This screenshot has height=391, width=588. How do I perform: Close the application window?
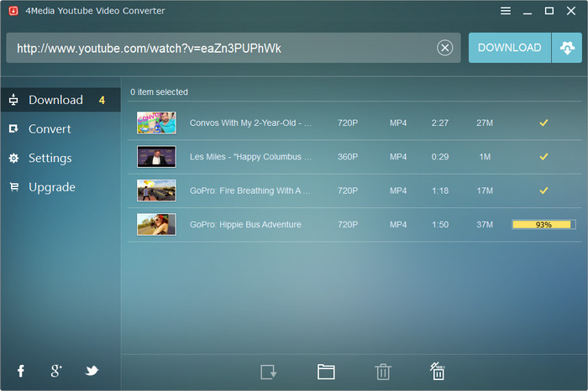pos(570,11)
